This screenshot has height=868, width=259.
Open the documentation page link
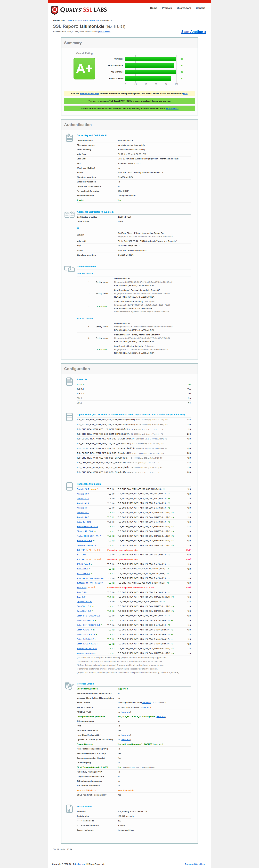point(89,94)
